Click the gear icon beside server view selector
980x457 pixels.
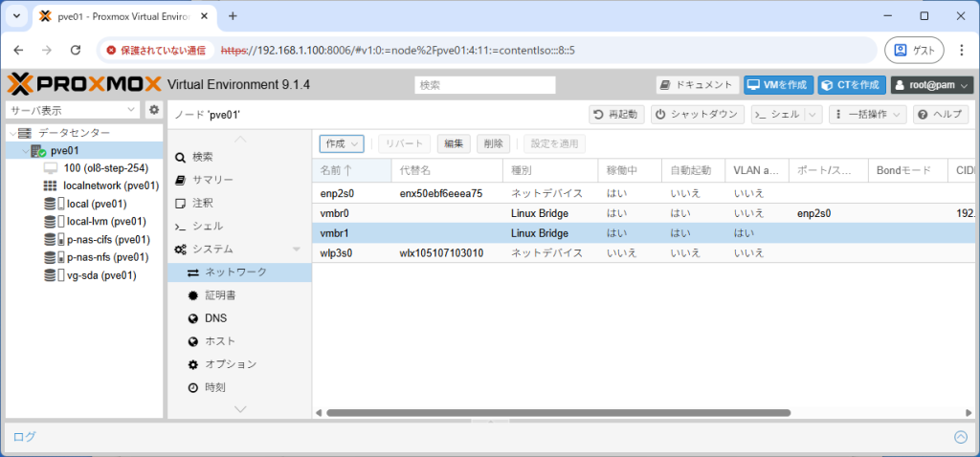point(153,110)
